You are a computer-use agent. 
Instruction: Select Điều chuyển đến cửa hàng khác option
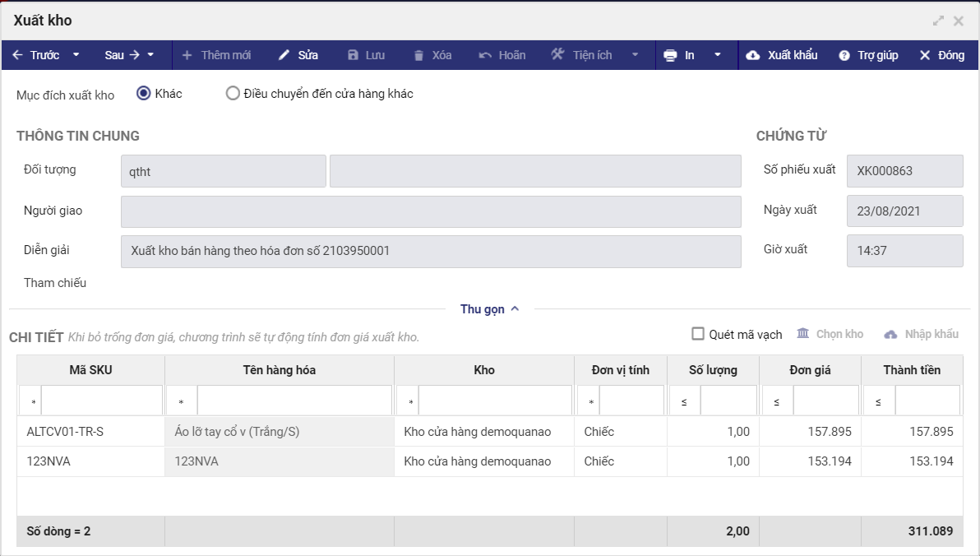[x=233, y=94]
